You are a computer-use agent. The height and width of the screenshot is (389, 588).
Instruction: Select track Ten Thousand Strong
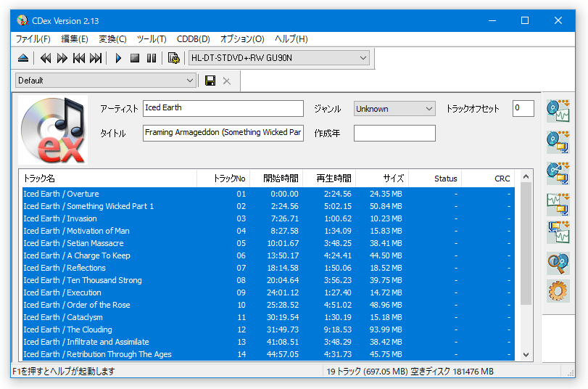268,280
